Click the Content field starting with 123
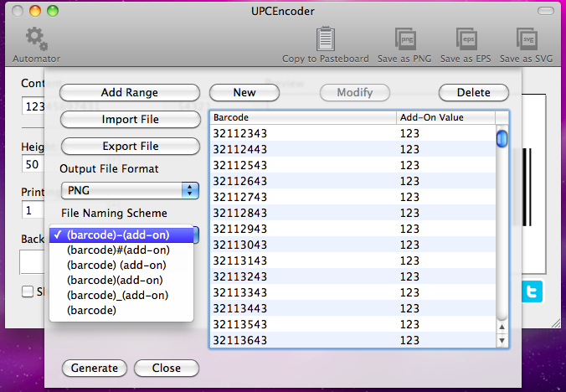The width and height of the screenshot is (566, 392). click(x=33, y=106)
